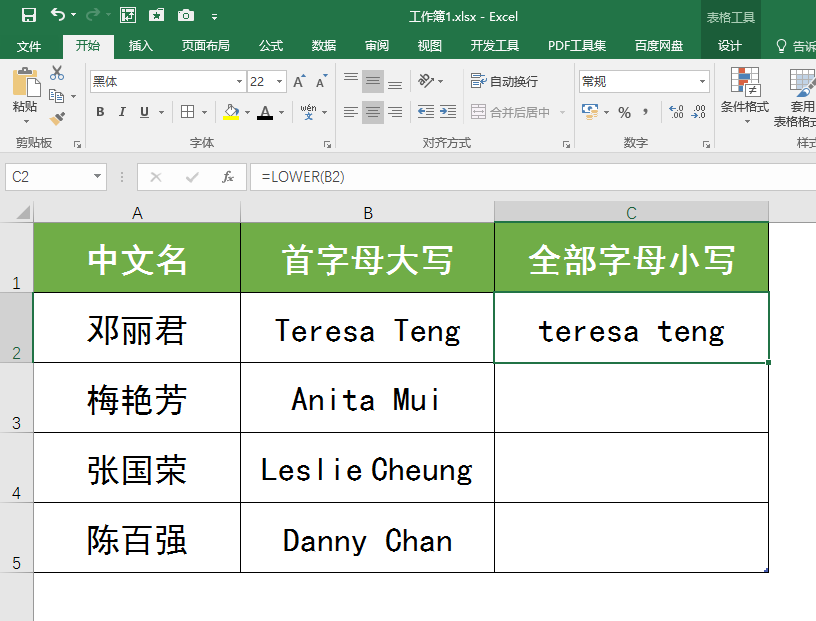Open the font size 22 dropdown

click(279, 82)
